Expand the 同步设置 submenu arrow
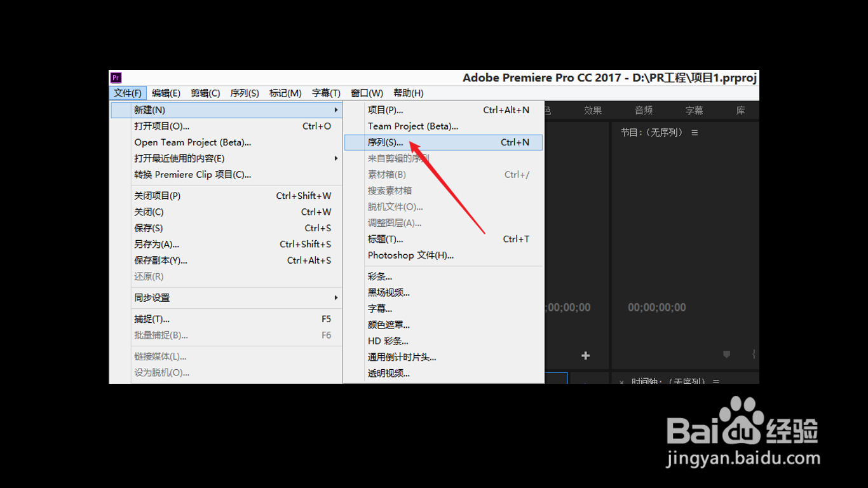868x488 pixels. 336,297
